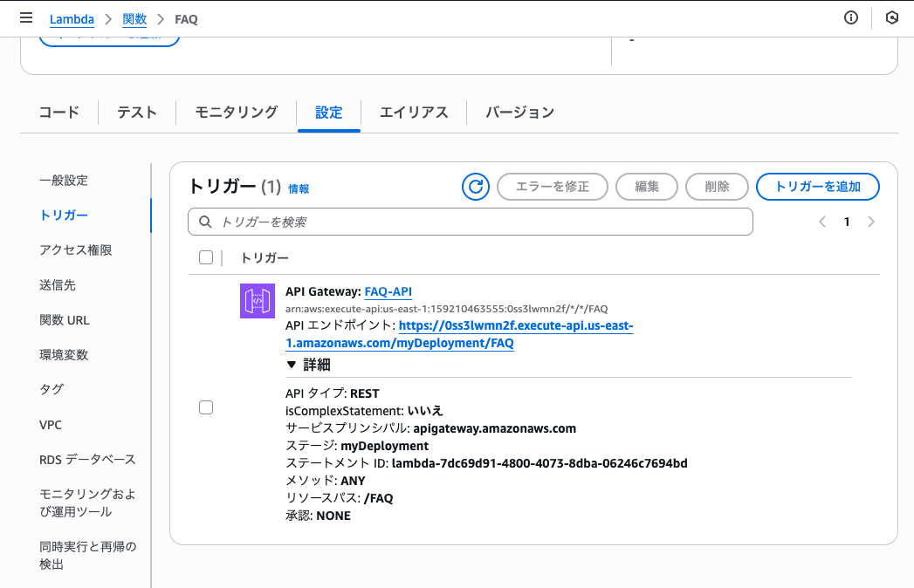Click the 承認 NONE value
Image resolution: width=914 pixels, height=588 pixels.
click(x=334, y=516)
